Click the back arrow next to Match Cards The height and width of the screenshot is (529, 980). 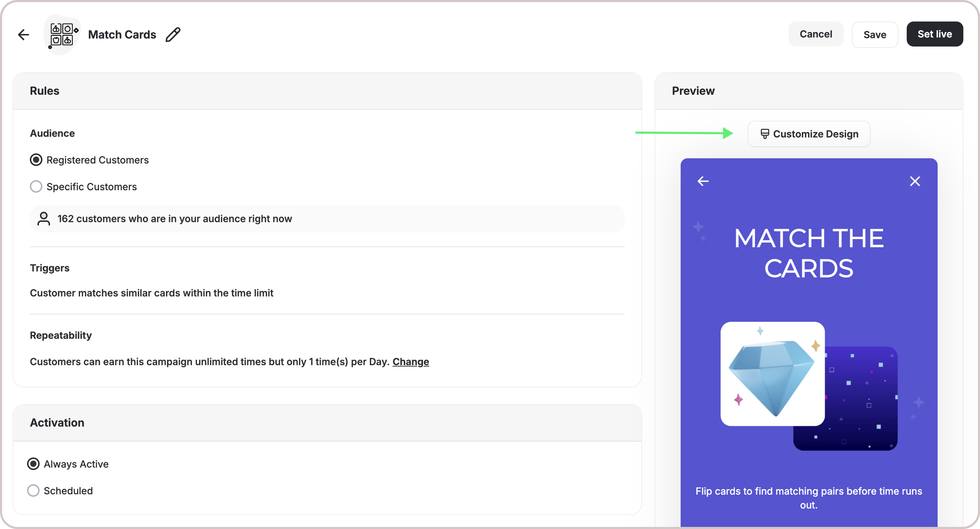click(x=24, y=35)
